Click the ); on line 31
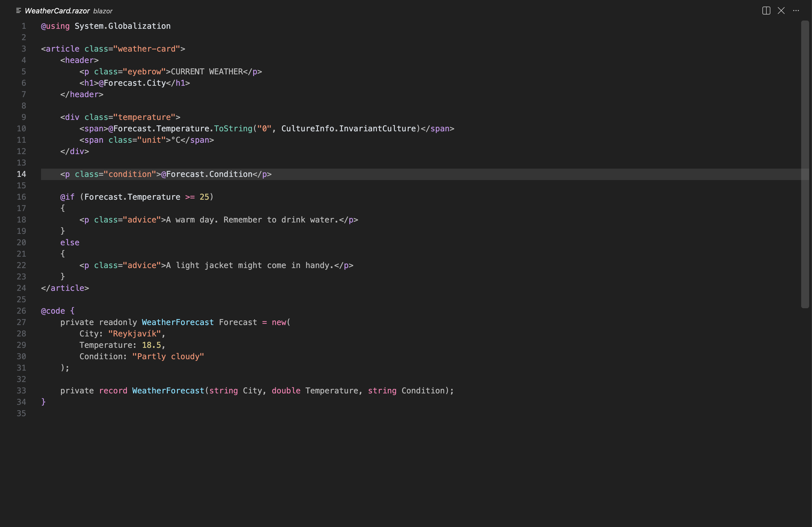The image size is (812, 527). click(65, 368)
